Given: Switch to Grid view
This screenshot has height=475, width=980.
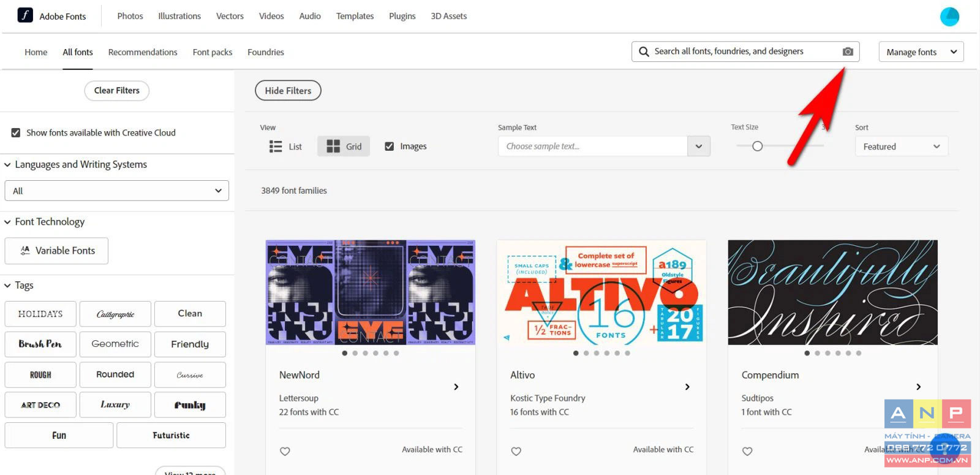Looking at the screenshot, I should coord(344,146).
